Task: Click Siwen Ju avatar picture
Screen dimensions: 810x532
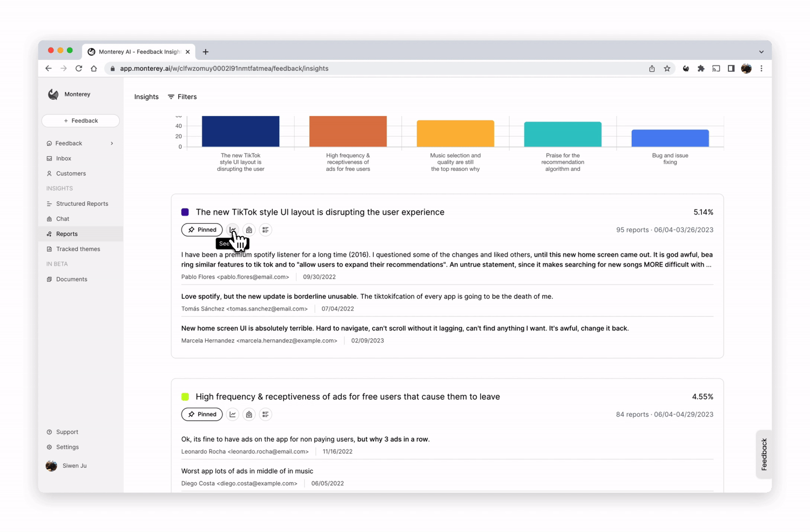Action: 51,466
